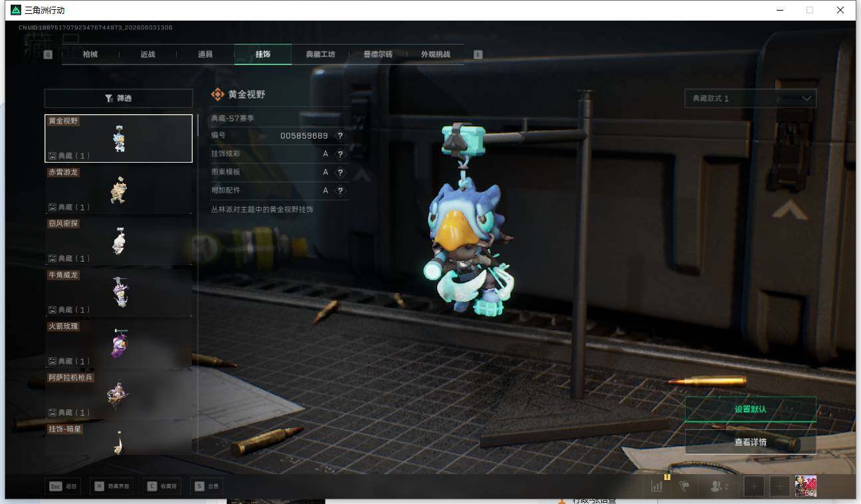Click the blue bird charm 3D model
Screen dimensions: 861x504
(468, 246)
